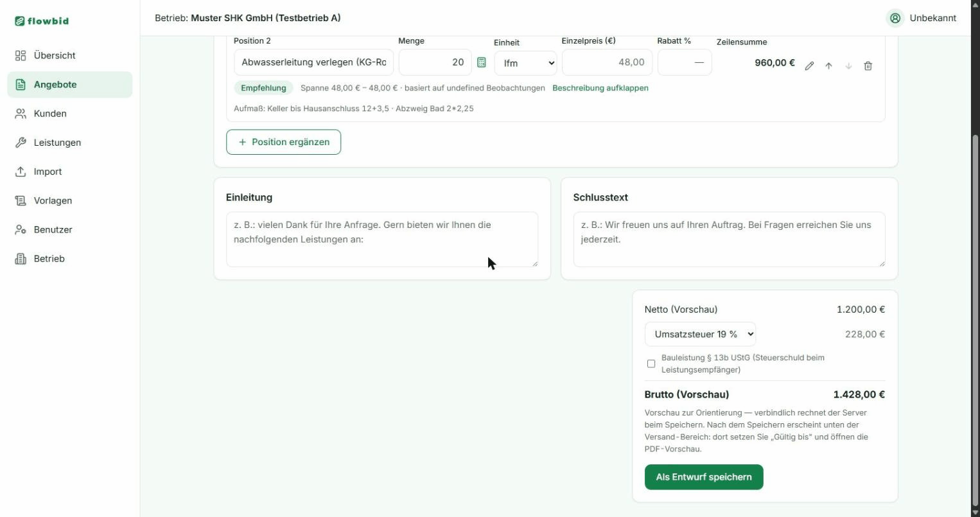Click the Benutzer user-settings icon
The image size is (980, 517).
coord(21,229)
